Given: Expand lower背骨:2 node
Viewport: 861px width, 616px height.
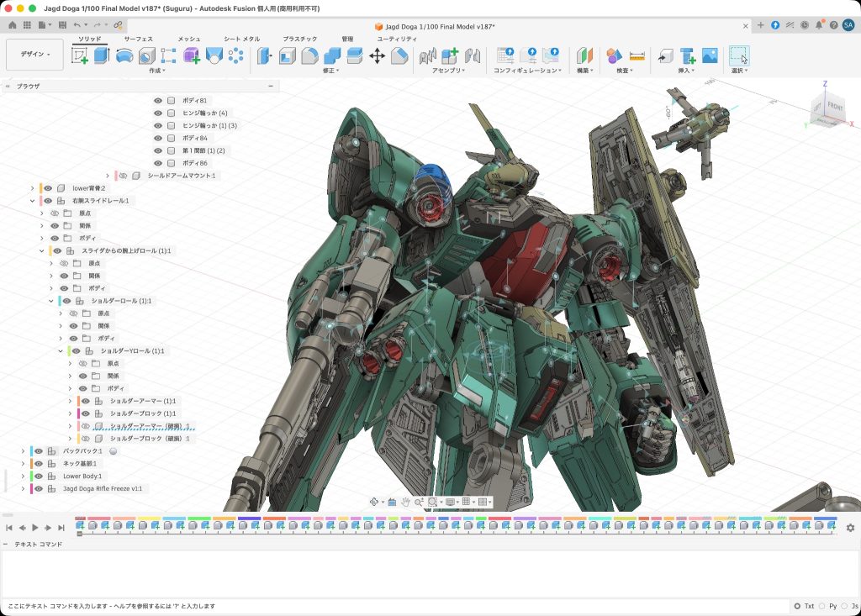Looking at the screenshot, I should (33, 188).
